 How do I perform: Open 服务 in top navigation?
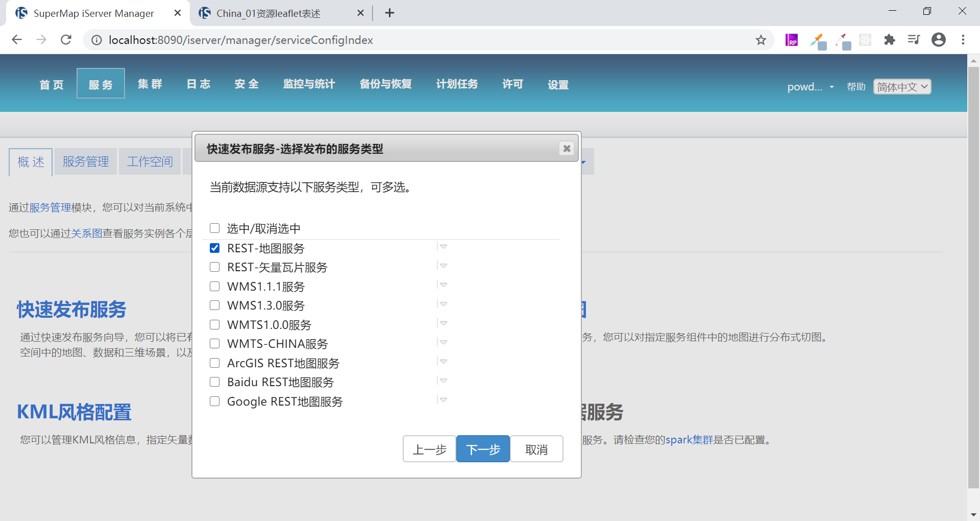pyautogui.click(x=101, y=84)
